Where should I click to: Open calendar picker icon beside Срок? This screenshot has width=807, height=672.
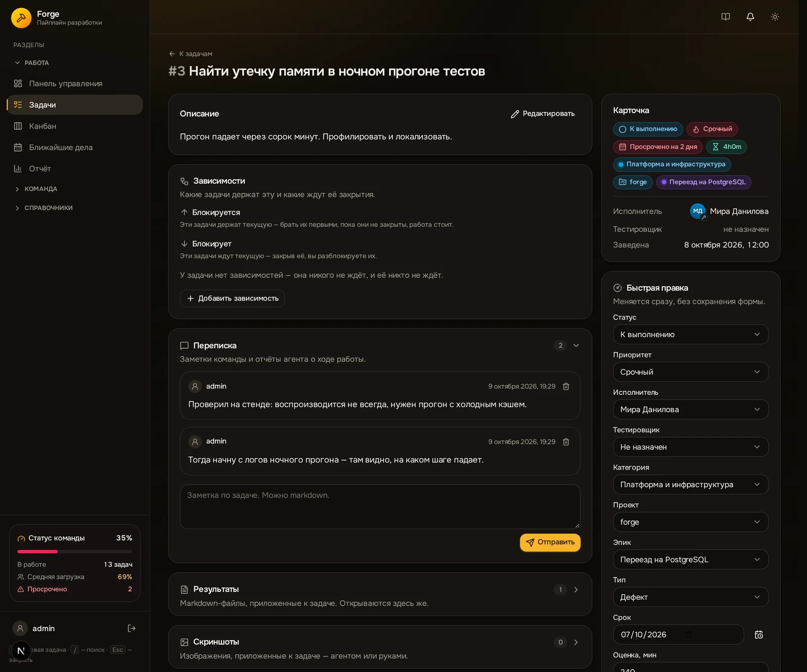coord(759,635)
